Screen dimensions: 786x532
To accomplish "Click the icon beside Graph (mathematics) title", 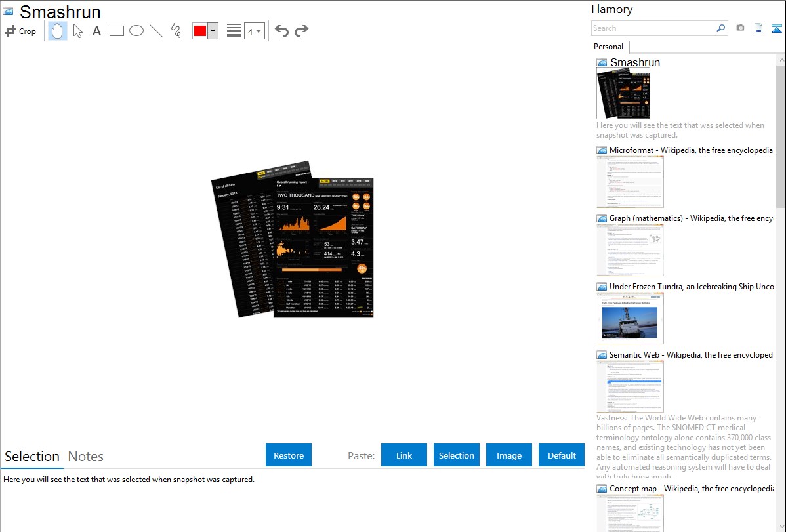I will point(602,218).
